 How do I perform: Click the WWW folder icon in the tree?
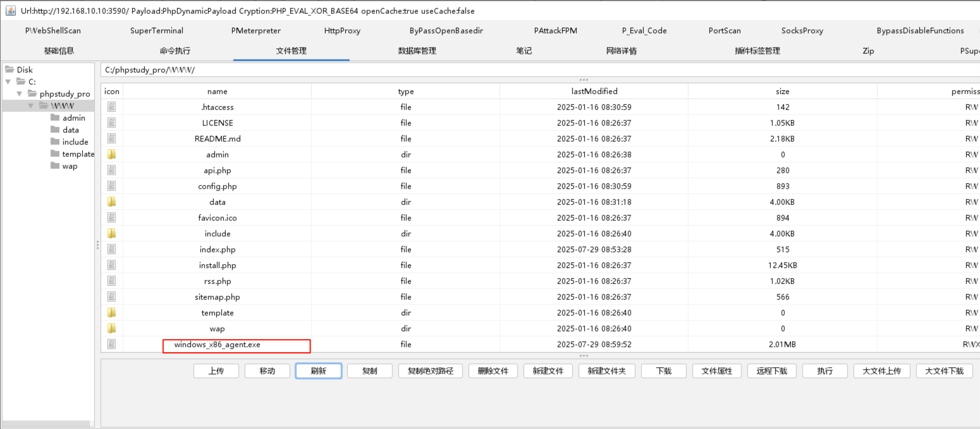point(44,105)
